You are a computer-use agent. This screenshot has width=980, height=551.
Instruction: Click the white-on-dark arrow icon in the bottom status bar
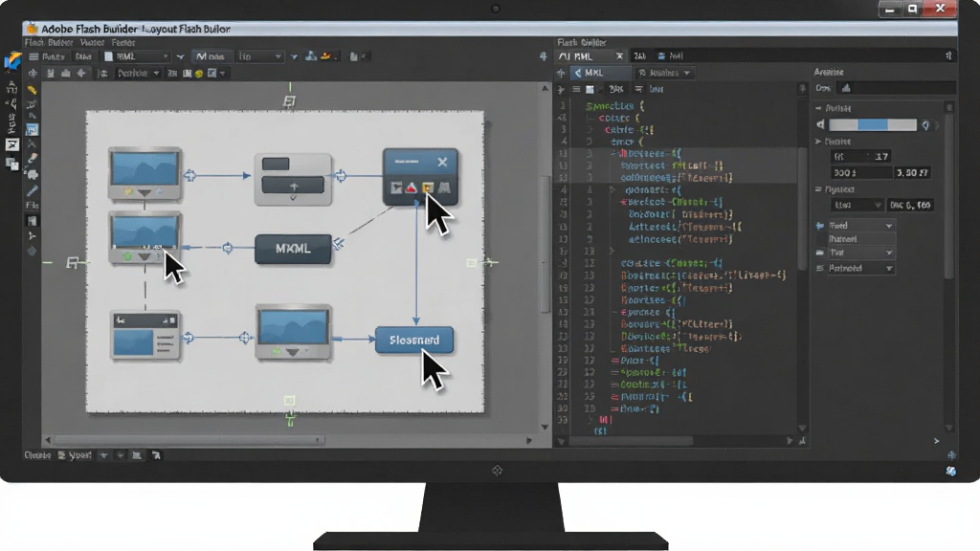point(156,455)
